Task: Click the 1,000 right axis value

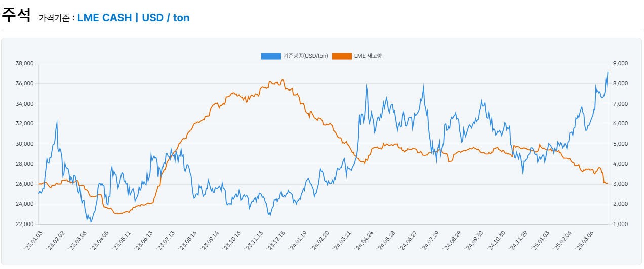Action: (x=620, y=224)
